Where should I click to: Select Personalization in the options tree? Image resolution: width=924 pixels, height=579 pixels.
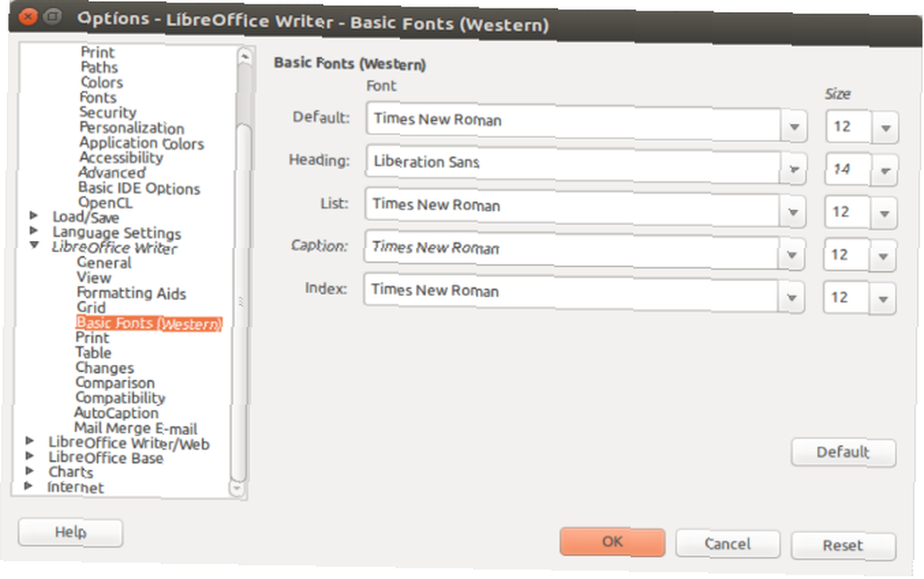[131, 127]
